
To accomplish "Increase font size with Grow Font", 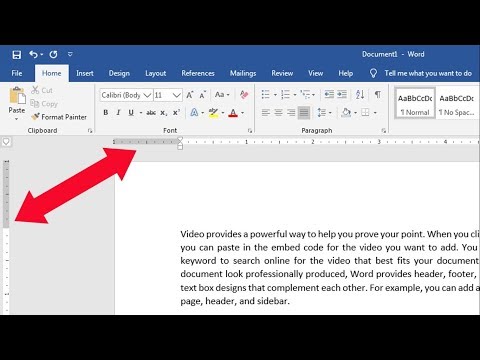I will 190,95.
